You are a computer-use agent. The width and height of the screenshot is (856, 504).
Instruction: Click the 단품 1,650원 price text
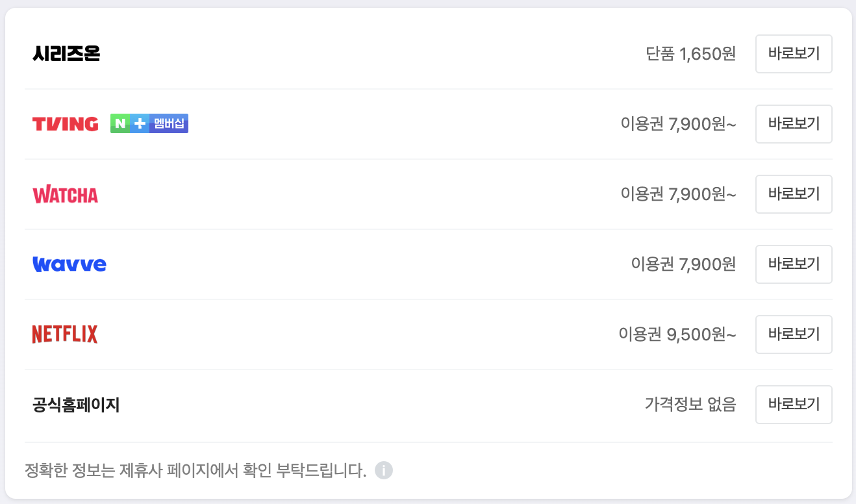coord(692,54)
